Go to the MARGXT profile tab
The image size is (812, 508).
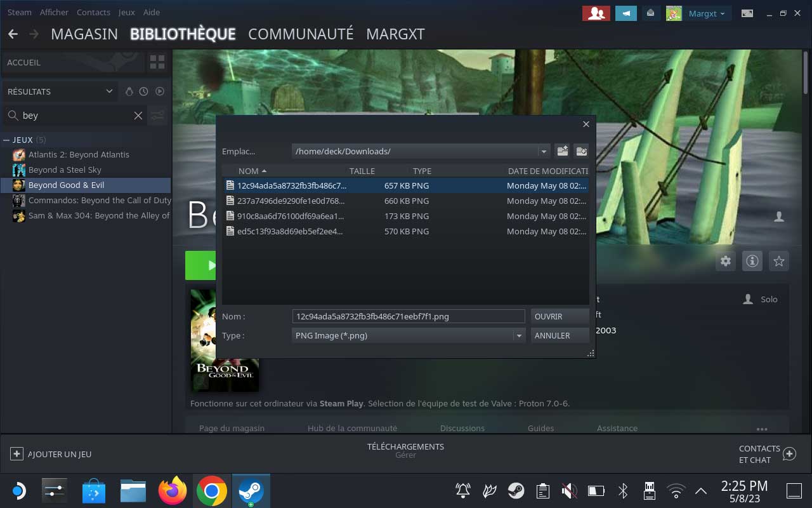395,34
